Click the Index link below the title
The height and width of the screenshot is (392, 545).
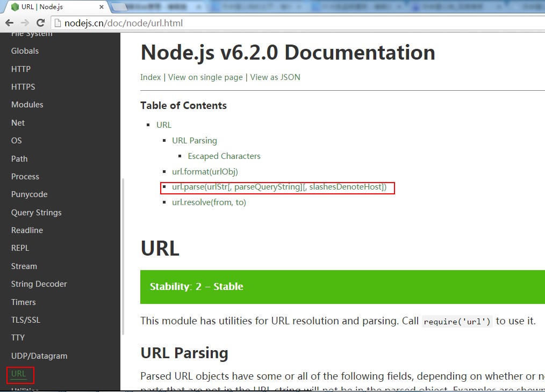click(150, 77)
